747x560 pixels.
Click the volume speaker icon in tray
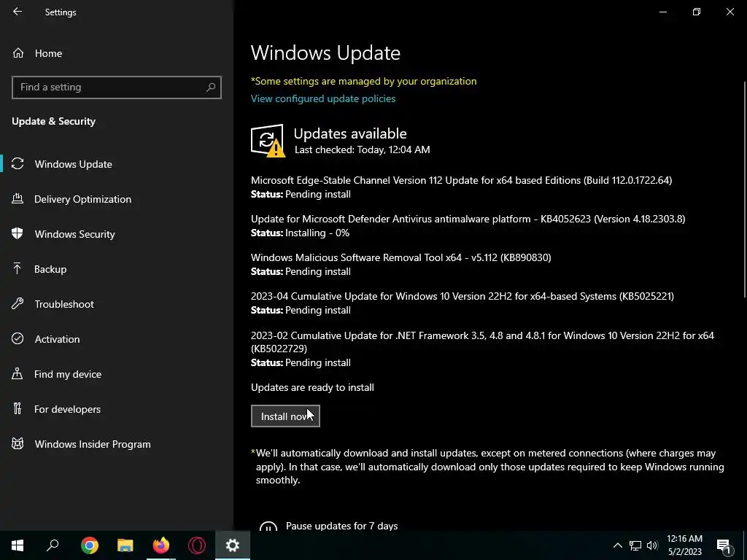652,545
